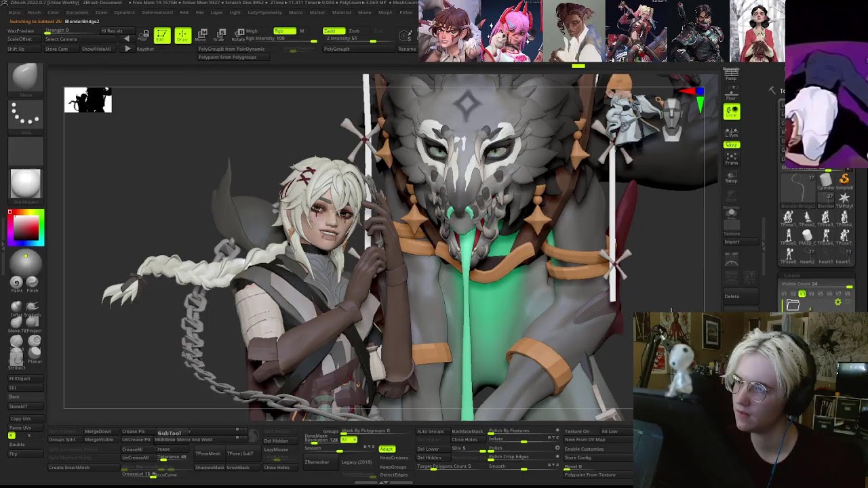Viewport: 868px width, 488px height.
Task: Activate the Draw mode button
Action: pyautogui.click(x=182, y=36)
